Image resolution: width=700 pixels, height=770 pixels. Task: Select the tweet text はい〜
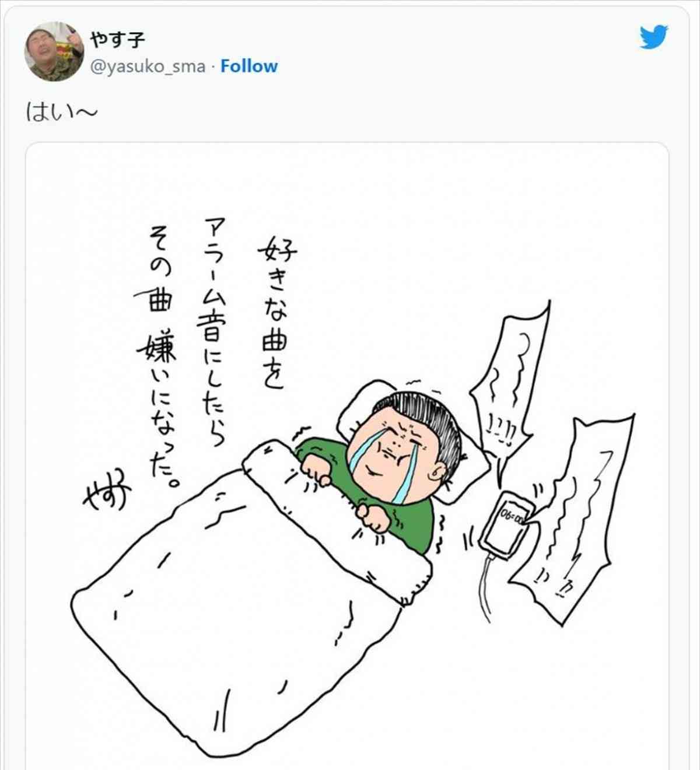[x=61, y=112]
